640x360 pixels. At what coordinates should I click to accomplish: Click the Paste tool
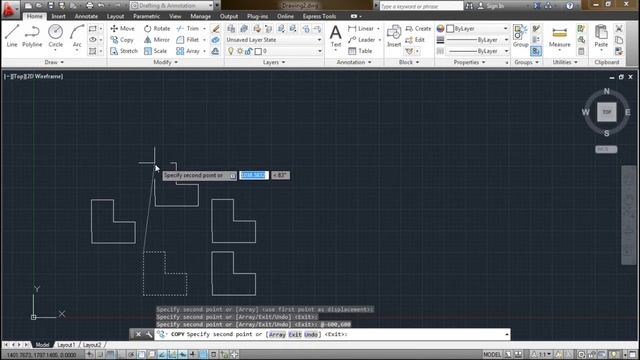point(601,36)
